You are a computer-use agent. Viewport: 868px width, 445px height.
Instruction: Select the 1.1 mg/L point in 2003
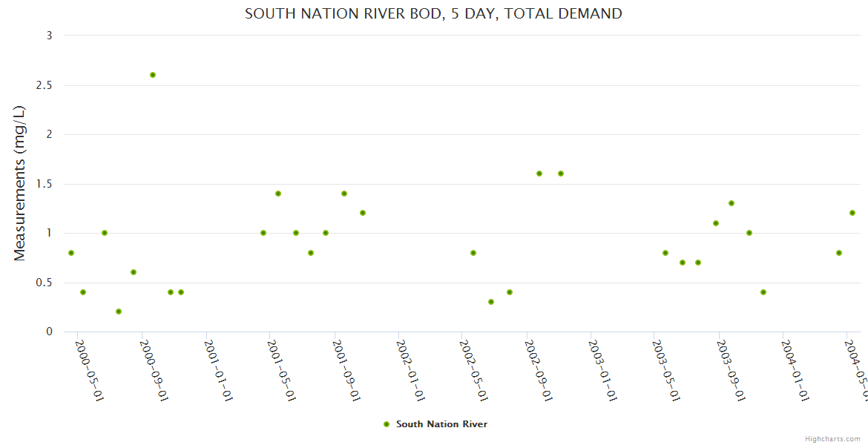716,223
